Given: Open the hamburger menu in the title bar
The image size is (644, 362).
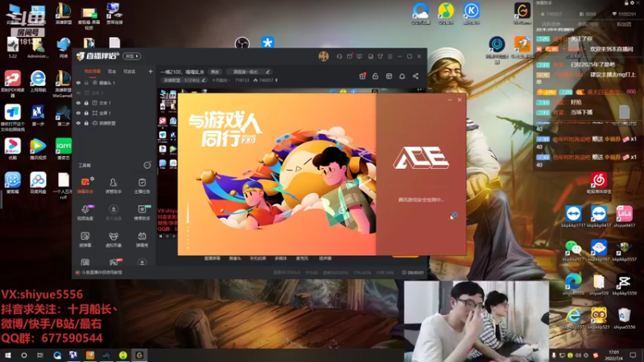Looking at the screenshot, I should pos(390,56).
